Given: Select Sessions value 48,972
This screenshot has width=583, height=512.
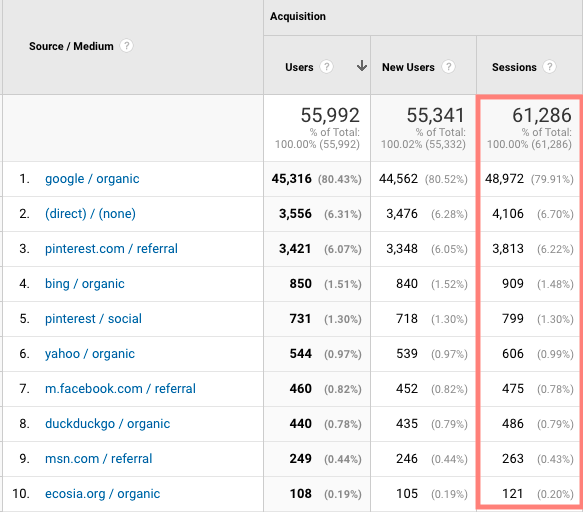Looking at the screenshot, I should [504, 179].
